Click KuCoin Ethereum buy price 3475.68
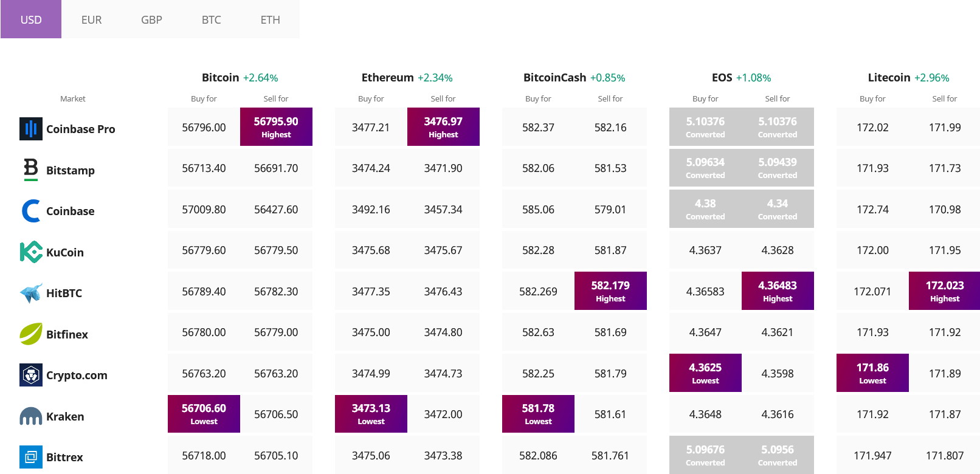 [x=371, y=250]
